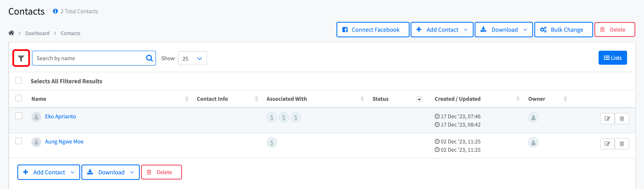644x189 pixels.
Task: Open the filter funnel icon
Action: click(21, 58)
